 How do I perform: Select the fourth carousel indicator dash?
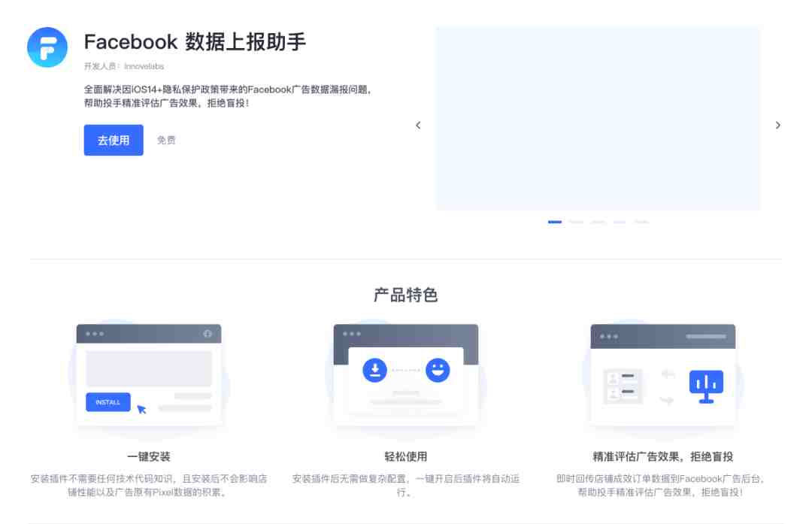620,222
